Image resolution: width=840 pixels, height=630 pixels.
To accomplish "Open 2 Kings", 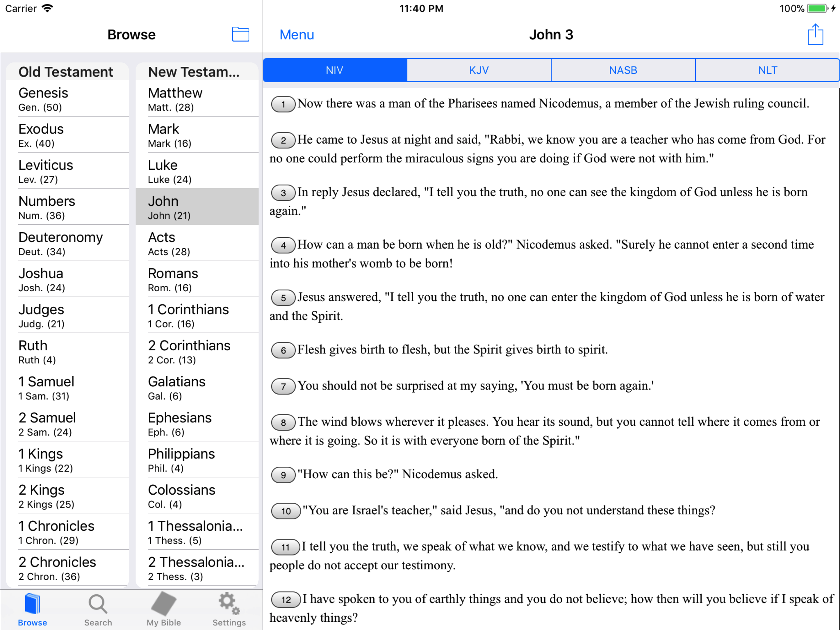I will [68, 496].
